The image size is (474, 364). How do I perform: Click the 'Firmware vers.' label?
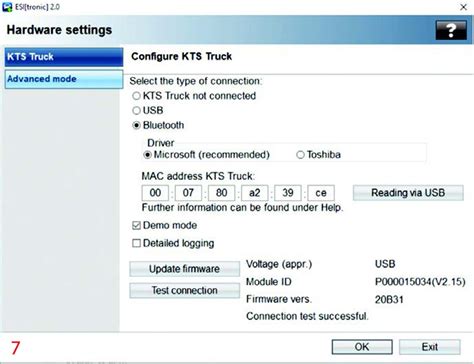pos(279,299)
